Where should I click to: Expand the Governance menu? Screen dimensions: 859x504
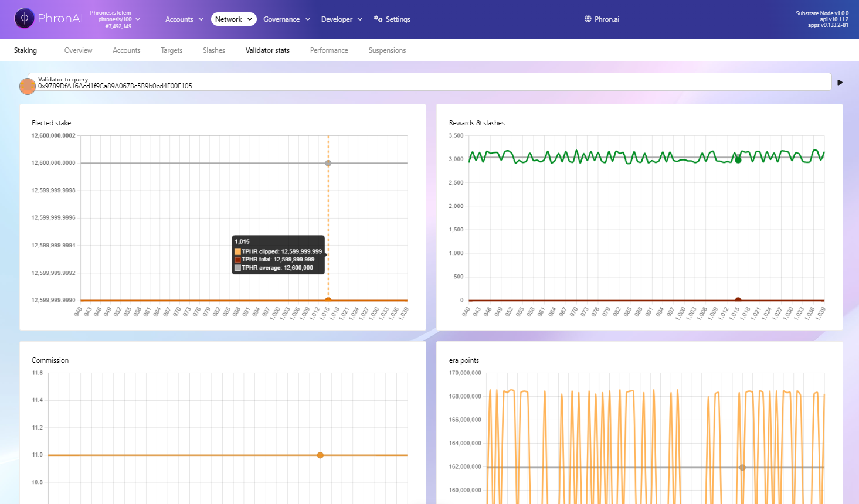pos(286,19)
